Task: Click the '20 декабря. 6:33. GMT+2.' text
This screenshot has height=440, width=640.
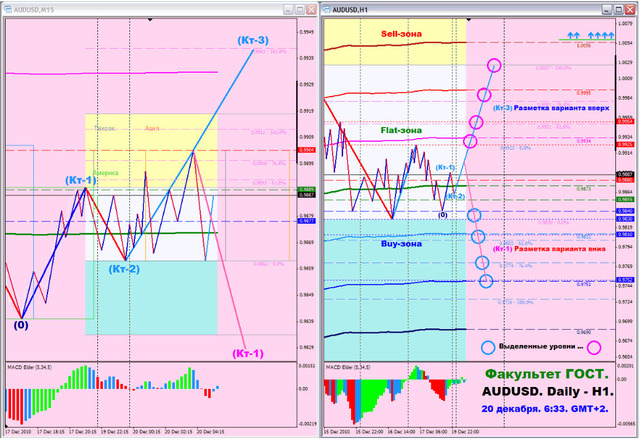Action: pyautogui.click(x=545, y=409)
